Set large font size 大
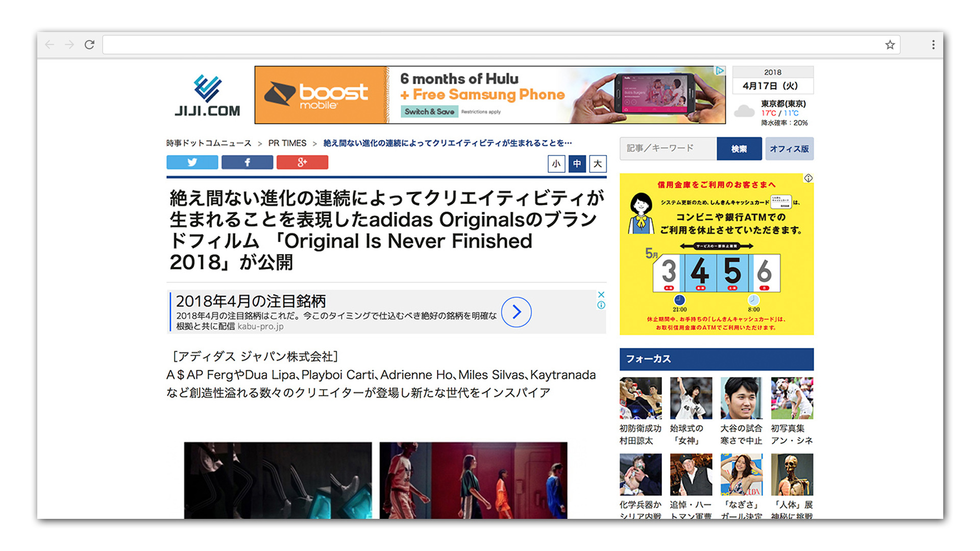The image size is (980, 551). [x=598, y=164]
